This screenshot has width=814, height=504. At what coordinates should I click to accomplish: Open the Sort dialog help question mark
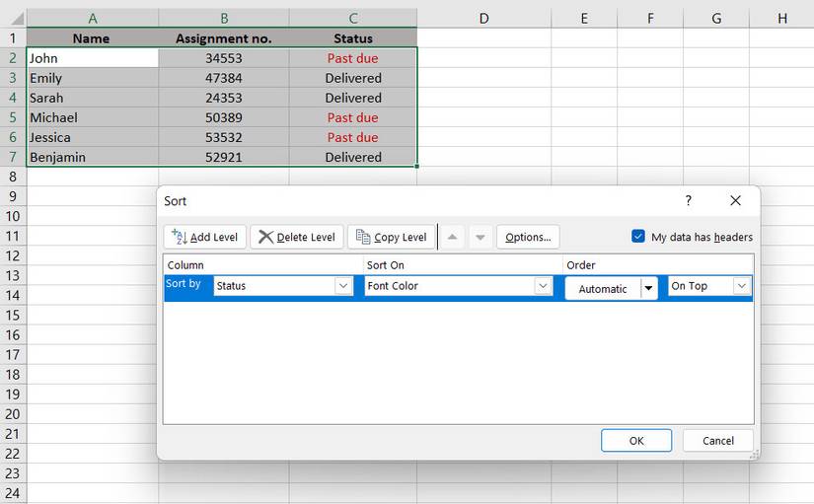pyautogui.click(x=688, y=200)
